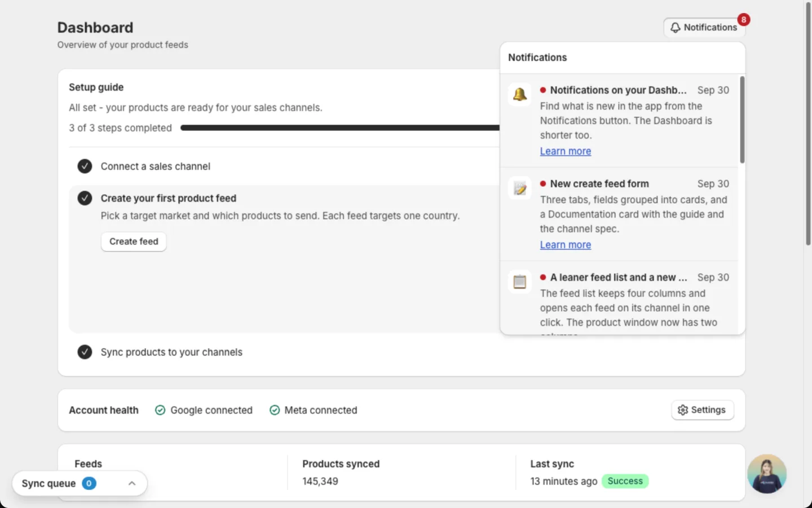
Task: Open Learn more under New create feed form
Action: (566, 245)
